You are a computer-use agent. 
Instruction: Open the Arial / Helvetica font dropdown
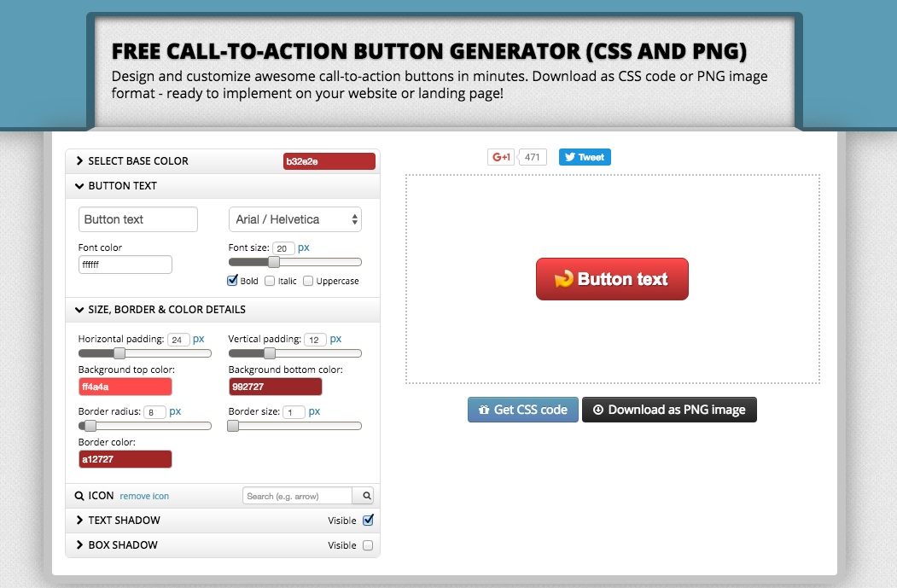[x=294, y=218]
